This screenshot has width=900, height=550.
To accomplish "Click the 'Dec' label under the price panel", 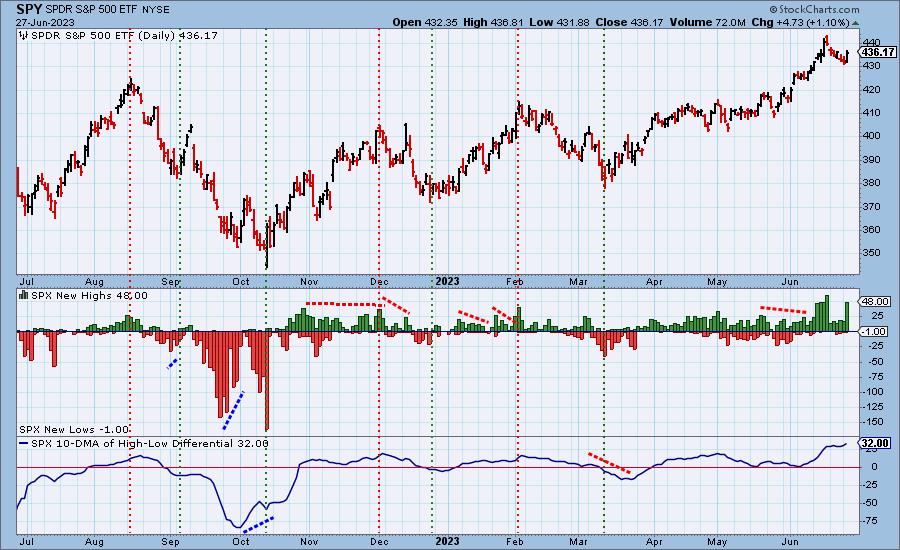I will [x=379, y=281].
